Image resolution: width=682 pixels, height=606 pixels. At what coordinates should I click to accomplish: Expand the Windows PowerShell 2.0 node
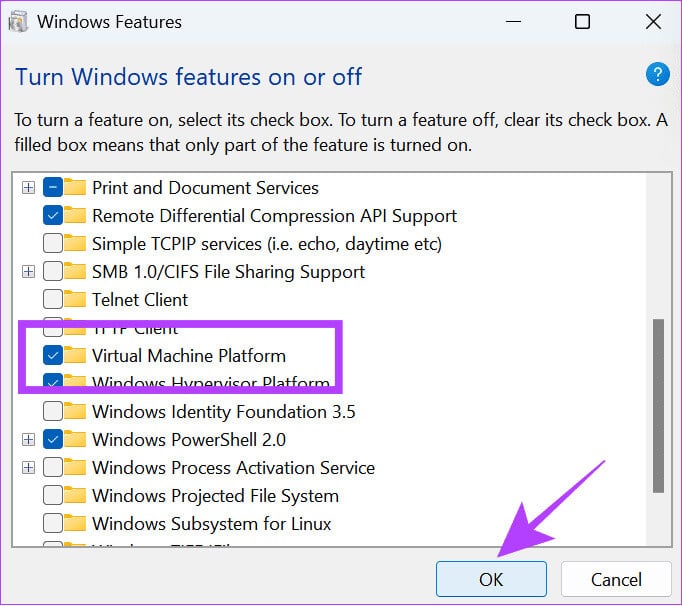point(28,439)
